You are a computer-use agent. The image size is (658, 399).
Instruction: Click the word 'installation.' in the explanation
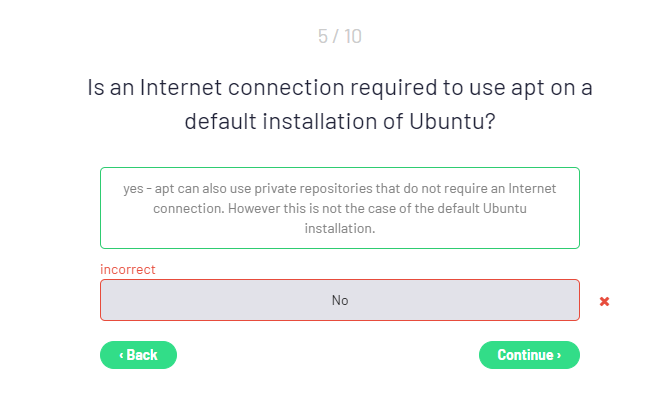(339, 228)
